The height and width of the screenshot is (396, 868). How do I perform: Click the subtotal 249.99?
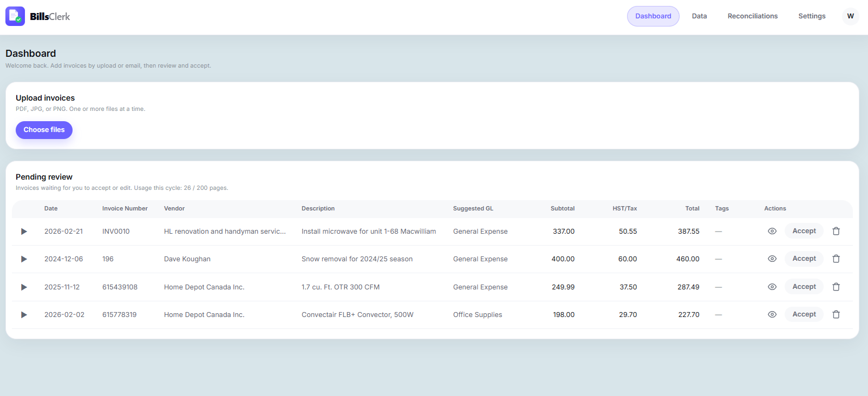(x=563, y=287)
